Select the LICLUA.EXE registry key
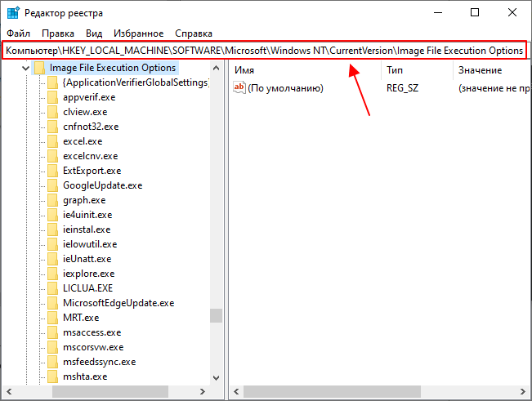Image resolution: width=532 pixels, height=401 pixels. click(88, 288)
